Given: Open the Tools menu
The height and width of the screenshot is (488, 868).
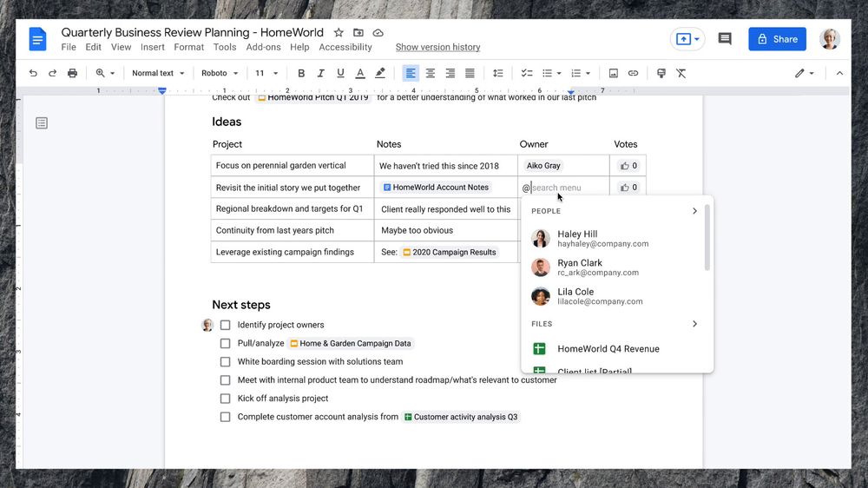Looking at the screenshot, I should coord(225,47).
